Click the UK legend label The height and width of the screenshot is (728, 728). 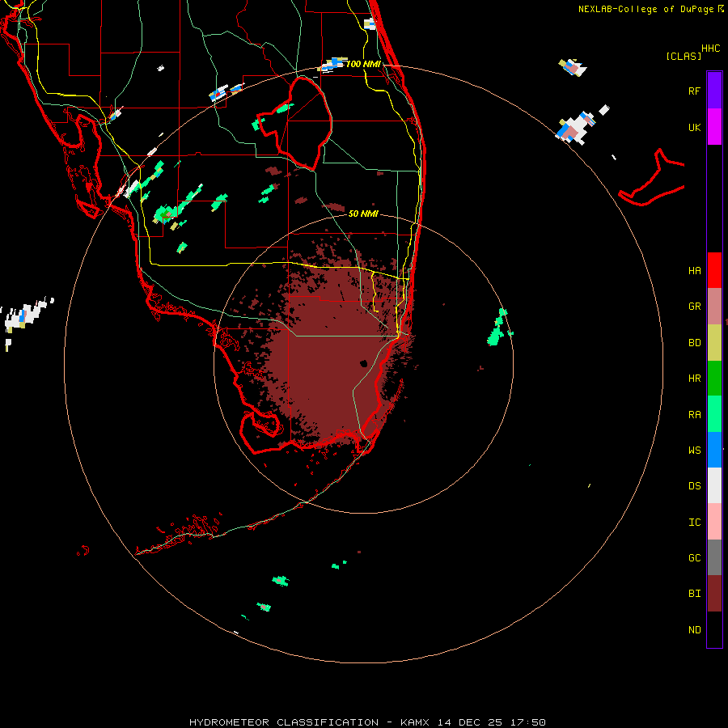click(694, 128)
